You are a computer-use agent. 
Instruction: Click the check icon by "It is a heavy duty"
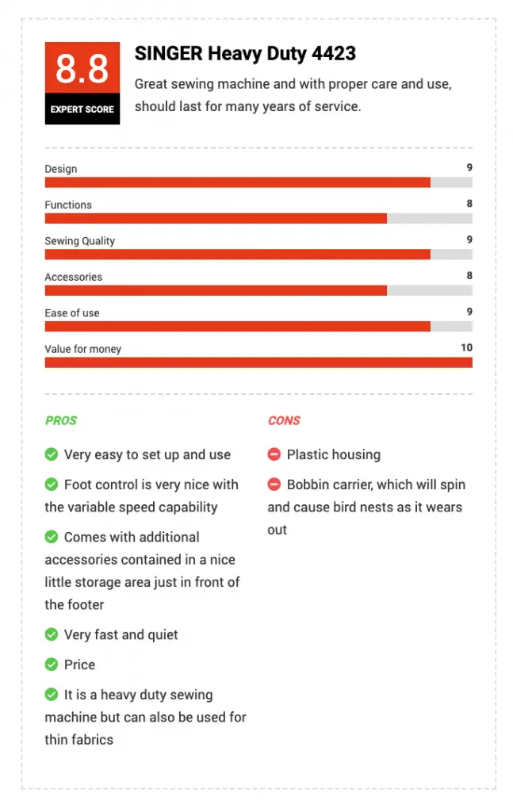point(52,694)
